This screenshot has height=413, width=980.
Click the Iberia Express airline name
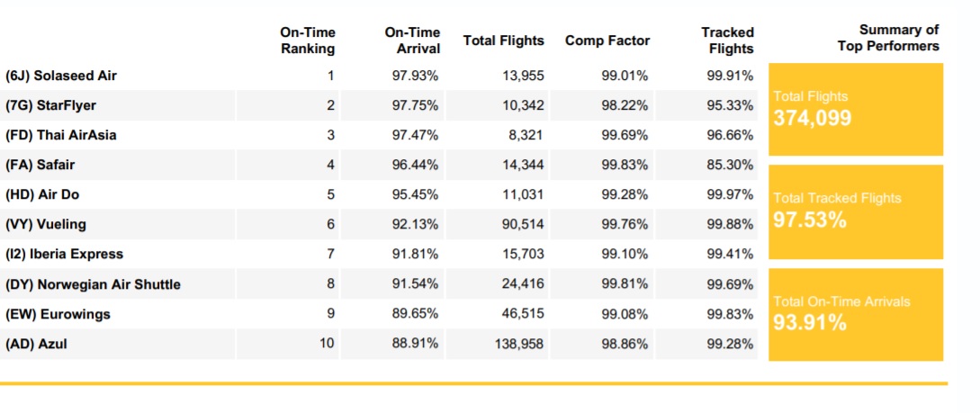tap(65, 254)
